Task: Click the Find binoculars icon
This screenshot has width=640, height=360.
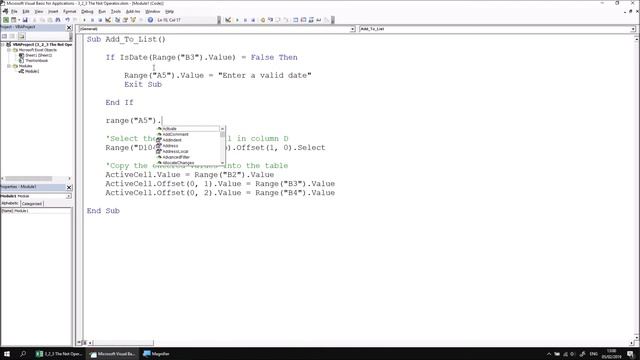Action: (x=58, y=20)
